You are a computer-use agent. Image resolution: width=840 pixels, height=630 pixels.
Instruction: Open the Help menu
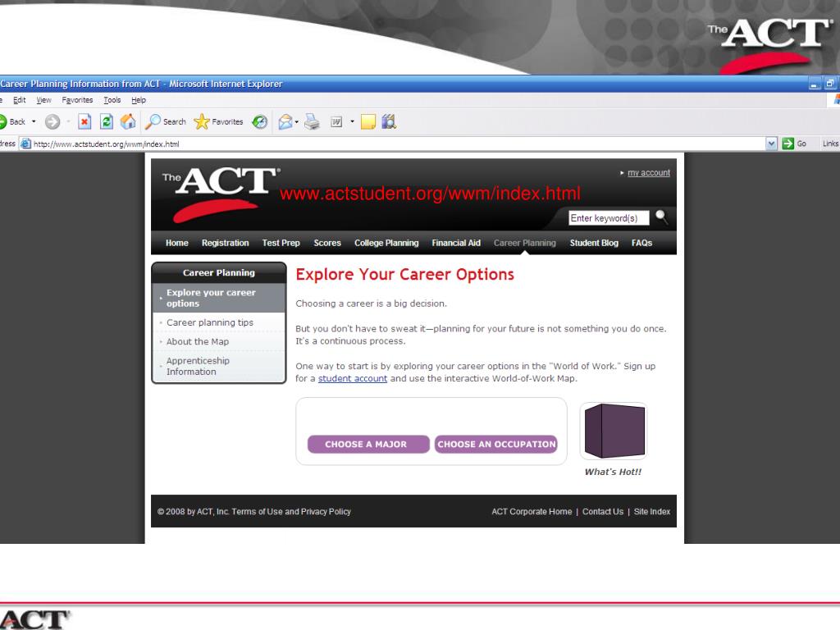139,100
